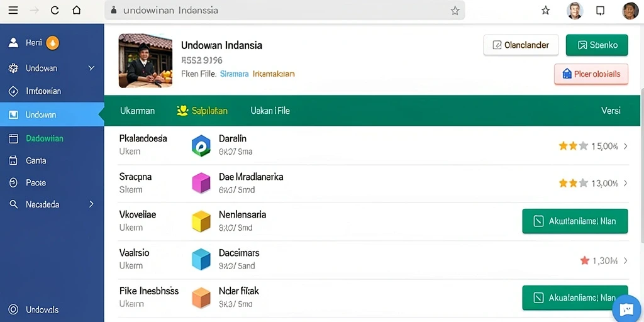The height and width of the screenshot is (322, 644).
Task: Expand Necadeda sidebar chevron
Action: pos(91,204)
